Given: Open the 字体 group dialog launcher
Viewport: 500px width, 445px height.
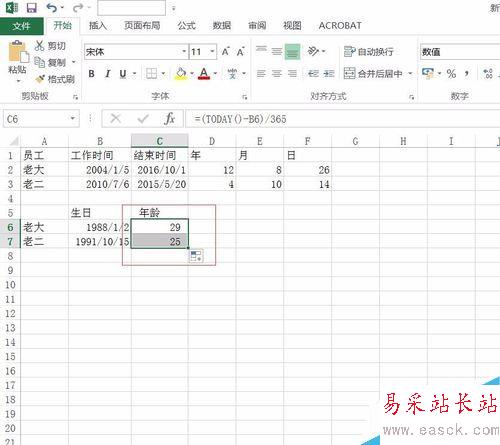Looking at the screenshot, I should [245, 97].
